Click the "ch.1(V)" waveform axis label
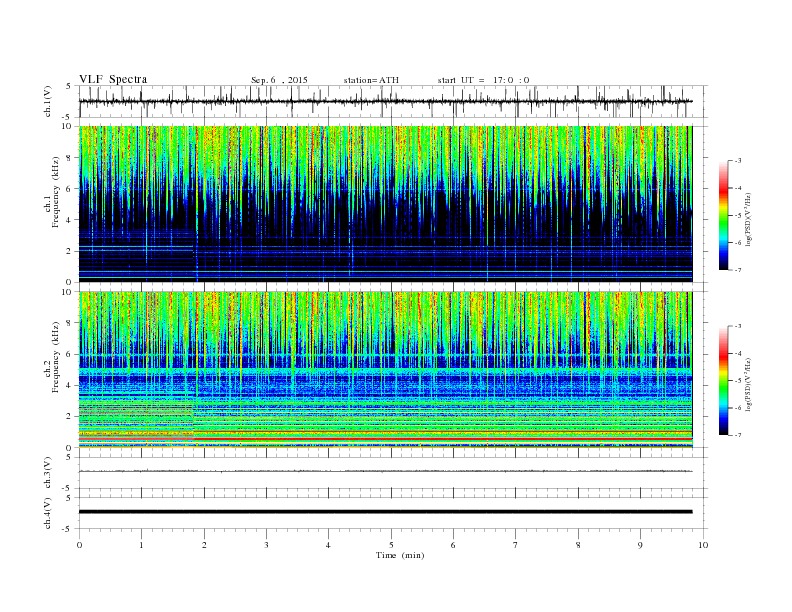The image size is (792, 612). pos(48,101)
